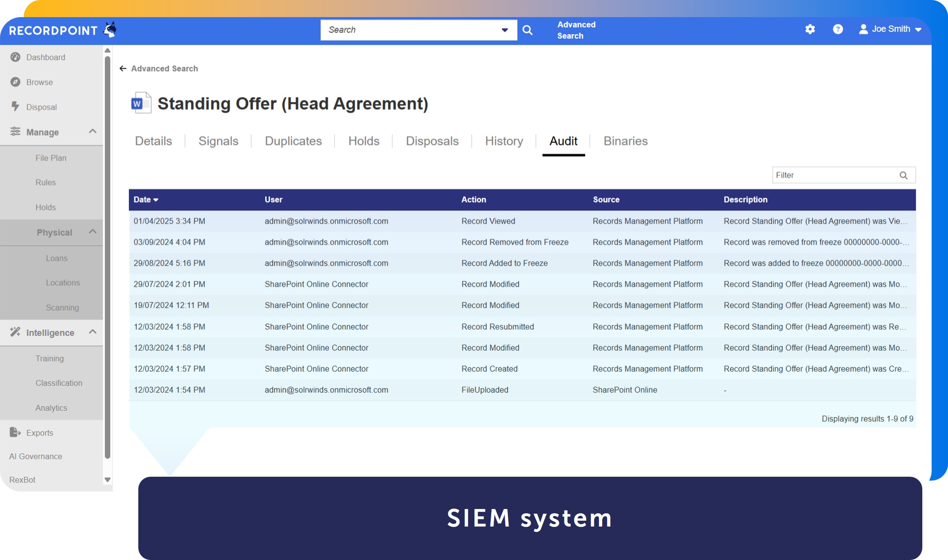Open Holds under Manage in sidebar

click(x=46, y=207)
